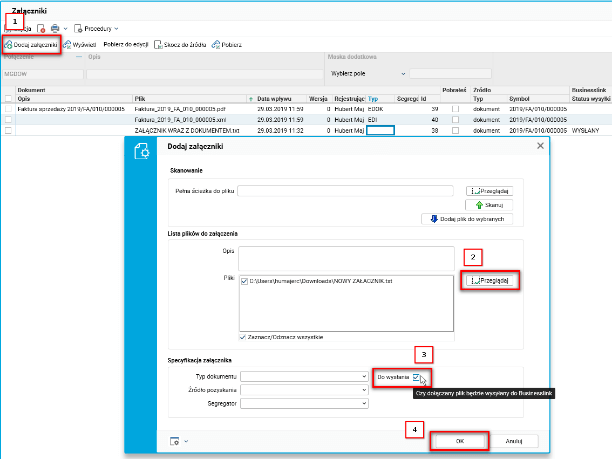Click the Pobierz do edycji toolbar button
The height and width of the screenshot is (467, 612).
126,45
